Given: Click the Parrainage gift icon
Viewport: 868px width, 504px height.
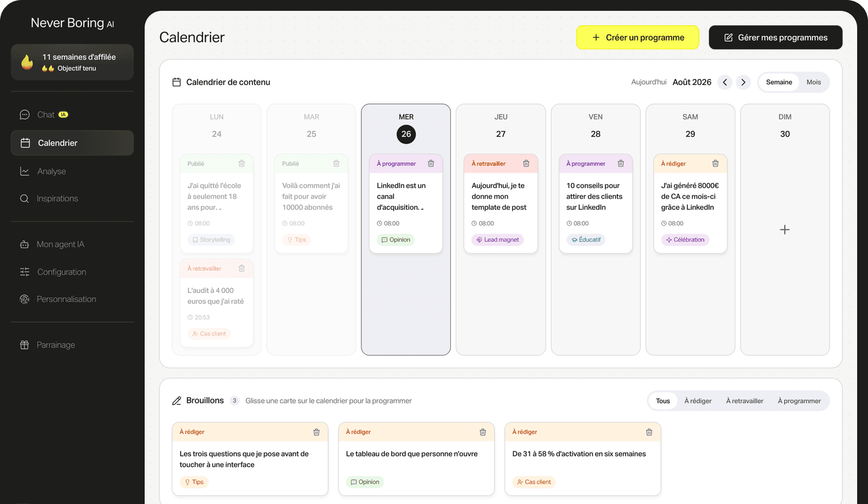Looking at the screenshot, I should (x=25, y=345).
